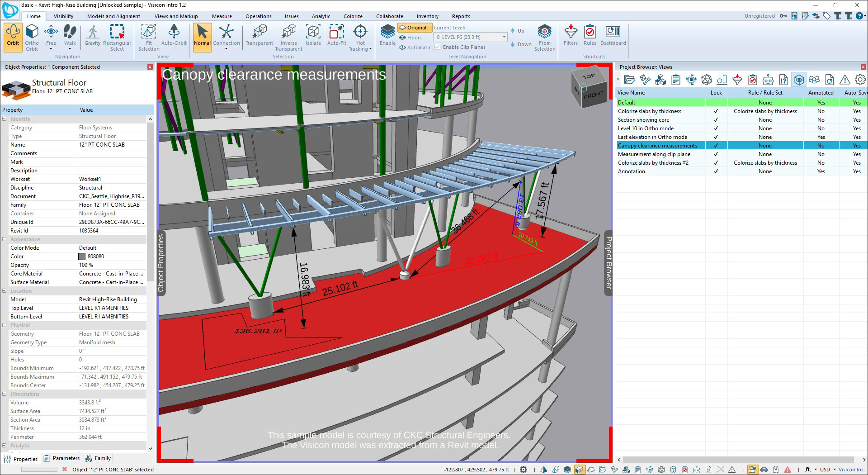Open the Hot Tracking dropdown

(x=370, y=49)
